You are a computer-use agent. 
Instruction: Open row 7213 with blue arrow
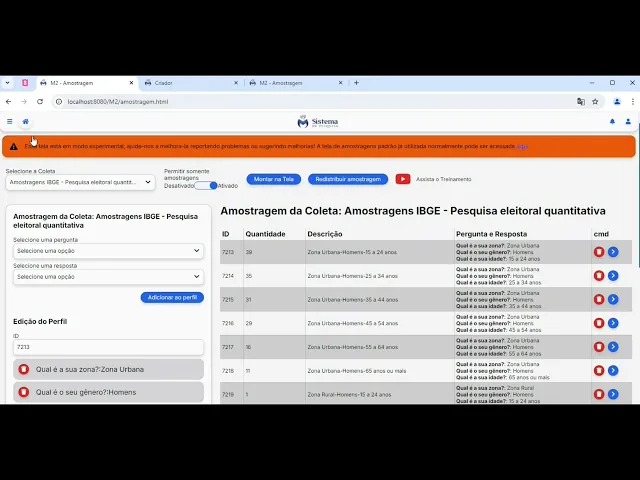point(613,252)
